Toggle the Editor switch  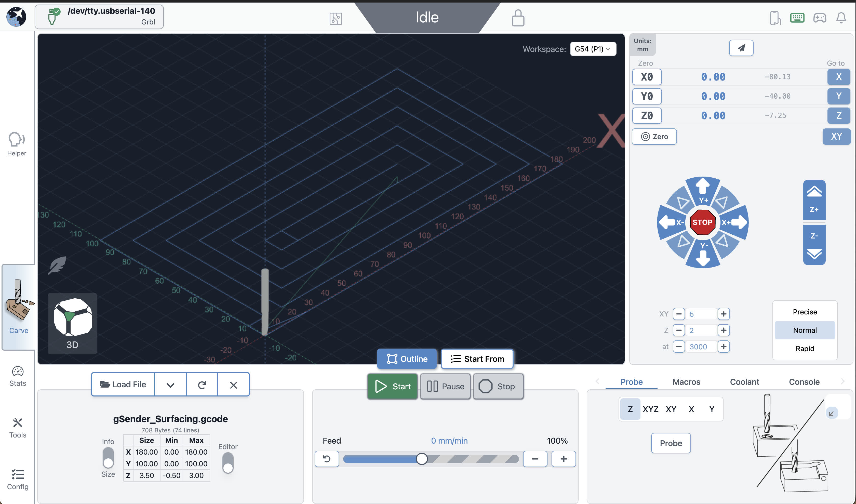[x=228, y=462]
